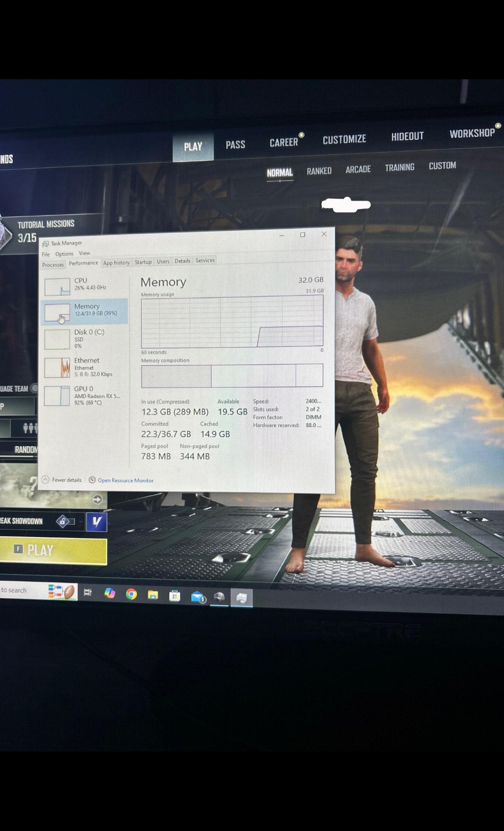The width and height of the screenshot is (504, 831).
Task: Switch to PUBG helmet icon on taskbar
Action: tap(219, 596)
